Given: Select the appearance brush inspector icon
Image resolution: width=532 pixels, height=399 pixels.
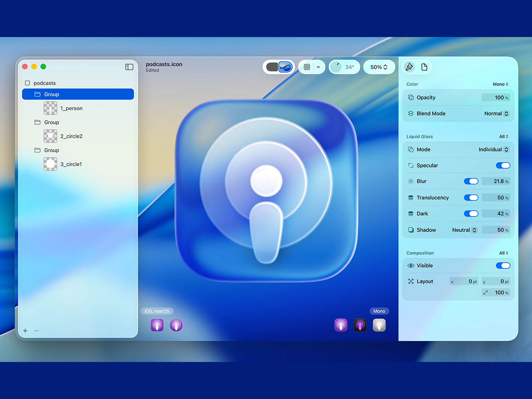Looking at the screenshot, I should click(x=409, y=67).
